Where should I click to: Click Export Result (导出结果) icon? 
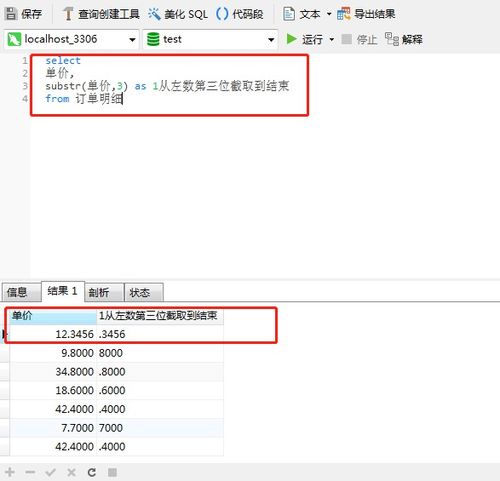coord(344,14)
